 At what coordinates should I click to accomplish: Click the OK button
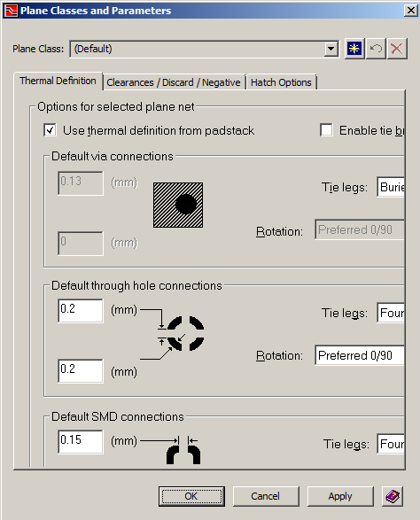click(x=191, y=496)
